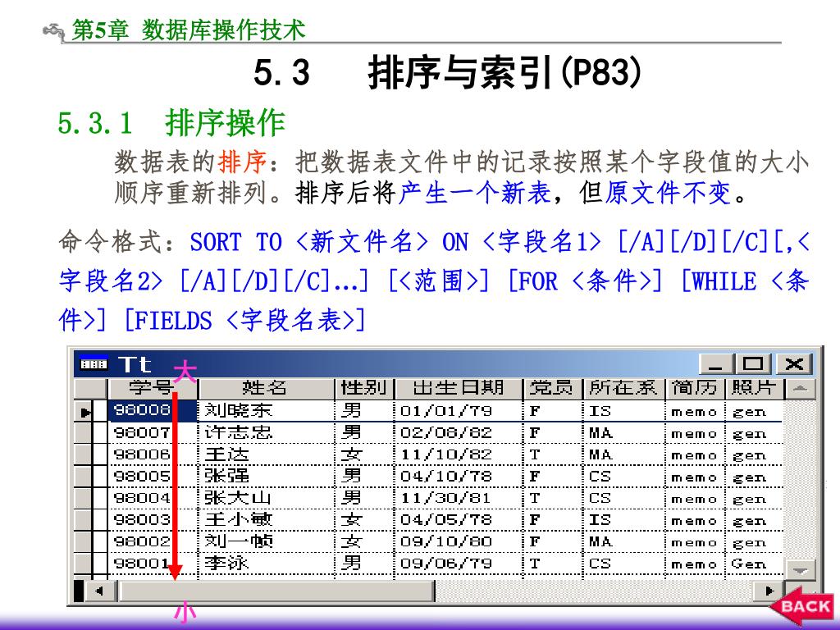The width and height of the screenshot is (840, 630).
Task: Click student ID 98004
Action: point(143,498)
